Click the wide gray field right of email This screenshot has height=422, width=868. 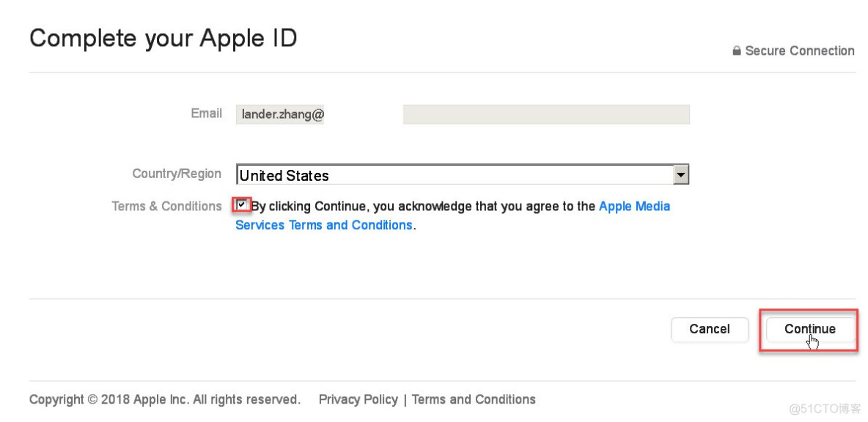(546, 114)
